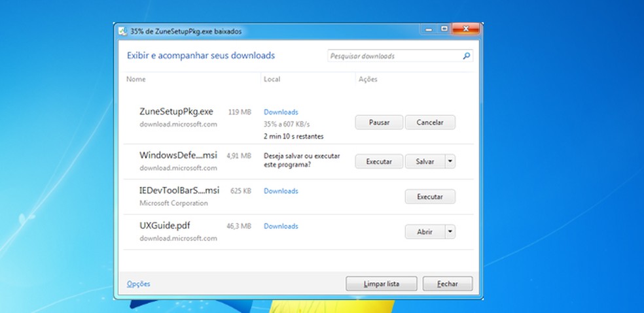
Task: Select the ZuneSetupPkg.exe file name
Action: pyautogui.click(x=176, y=112)
